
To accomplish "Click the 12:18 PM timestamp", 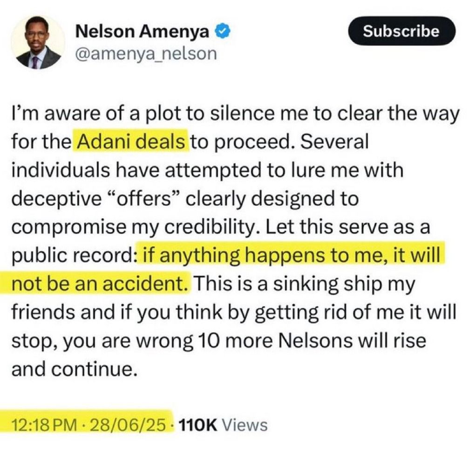I will click(x=44, y=425).
